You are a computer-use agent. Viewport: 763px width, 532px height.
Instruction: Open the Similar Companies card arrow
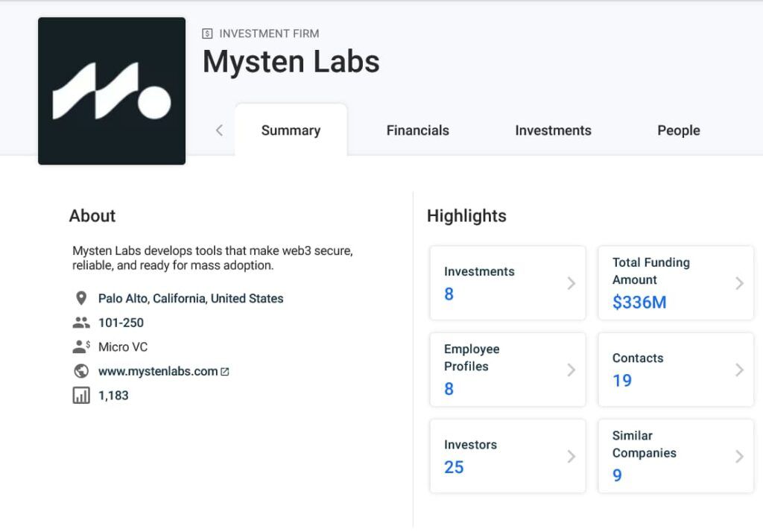click(x=739, y=456)
